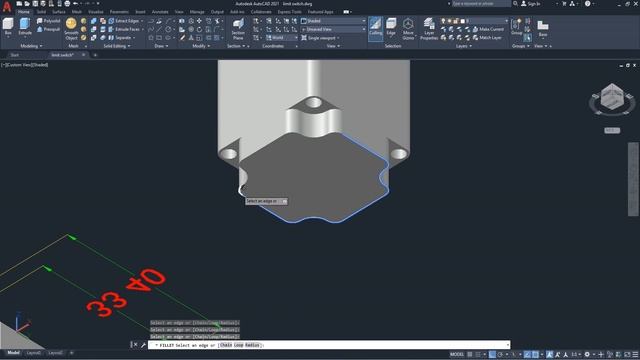Click the ViewCube in the viewport
Viewport: 640px width, 360px height.
coord(612,97)
